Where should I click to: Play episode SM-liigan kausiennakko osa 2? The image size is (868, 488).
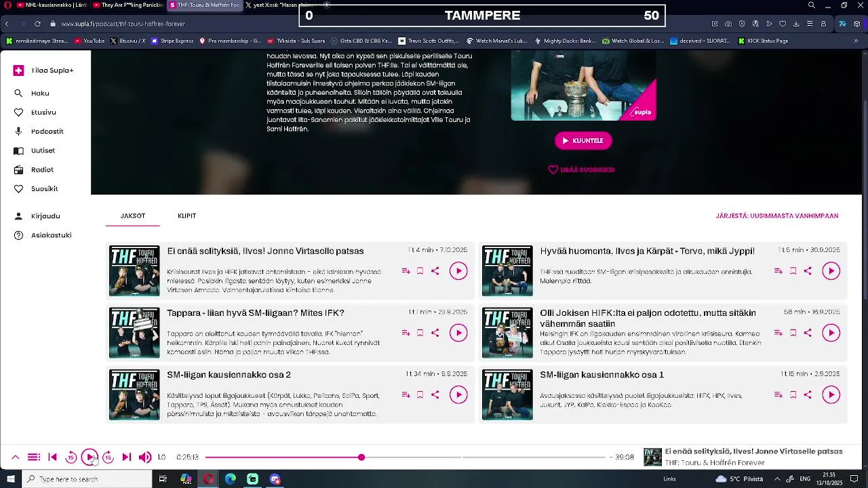458,394
